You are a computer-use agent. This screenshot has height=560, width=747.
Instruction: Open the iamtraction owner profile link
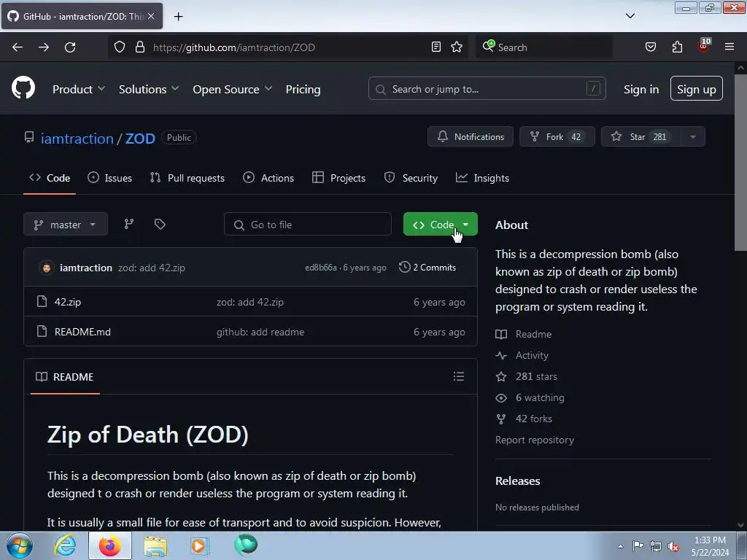(77, 139)
